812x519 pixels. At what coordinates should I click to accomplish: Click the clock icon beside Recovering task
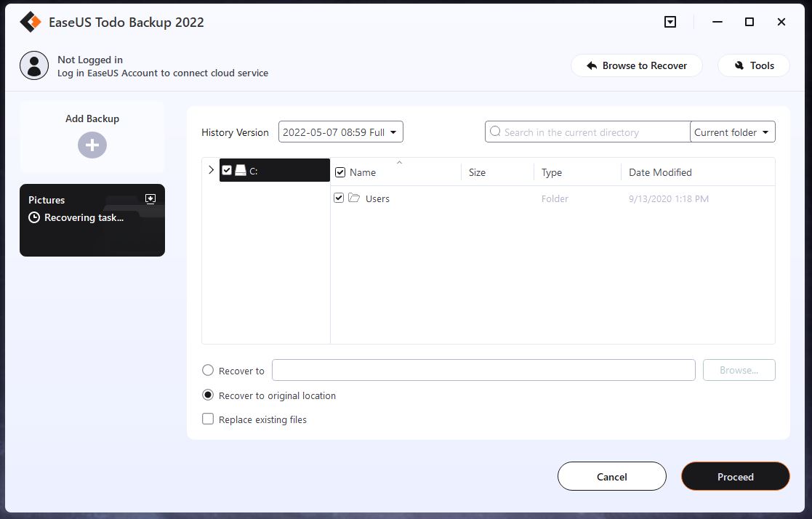coord(34,217)
